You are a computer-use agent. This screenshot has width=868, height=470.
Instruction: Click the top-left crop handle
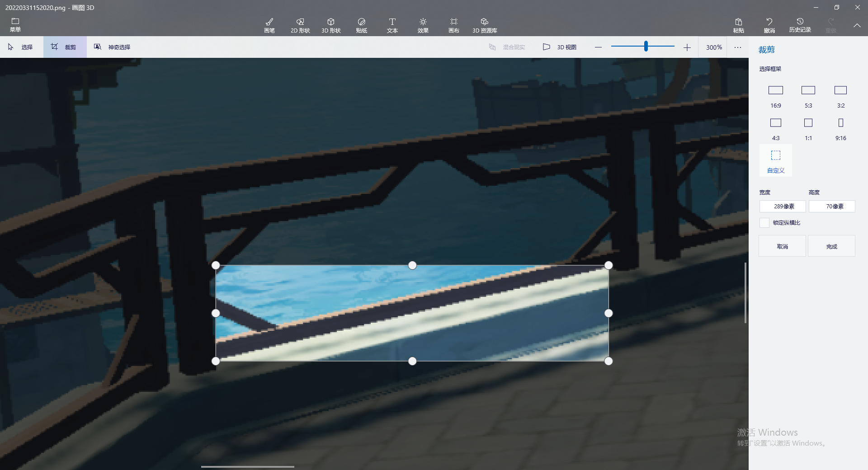[216, 265]
